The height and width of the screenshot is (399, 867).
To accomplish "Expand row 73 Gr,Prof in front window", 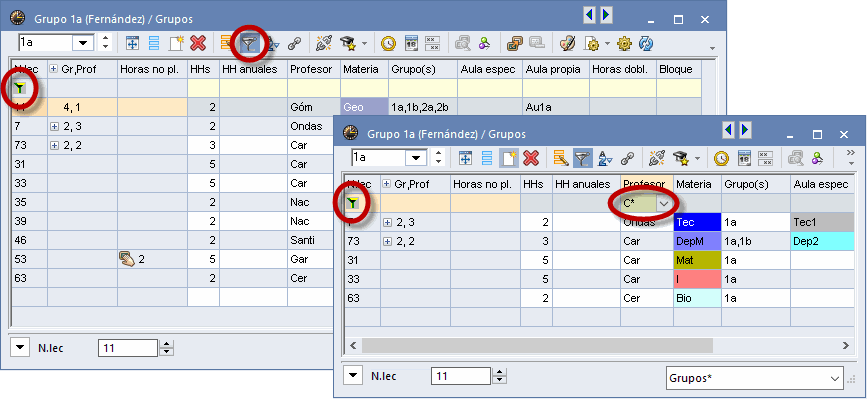I will point(387,241).
